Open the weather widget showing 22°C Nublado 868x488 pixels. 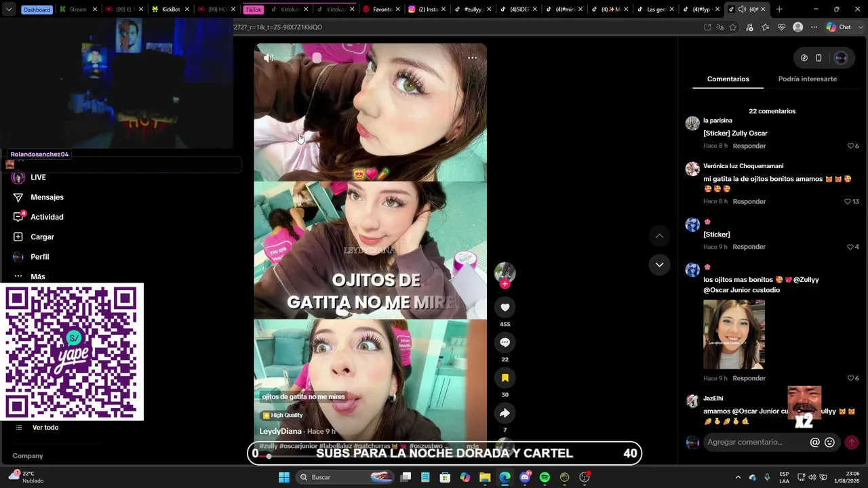coord(27,477)
